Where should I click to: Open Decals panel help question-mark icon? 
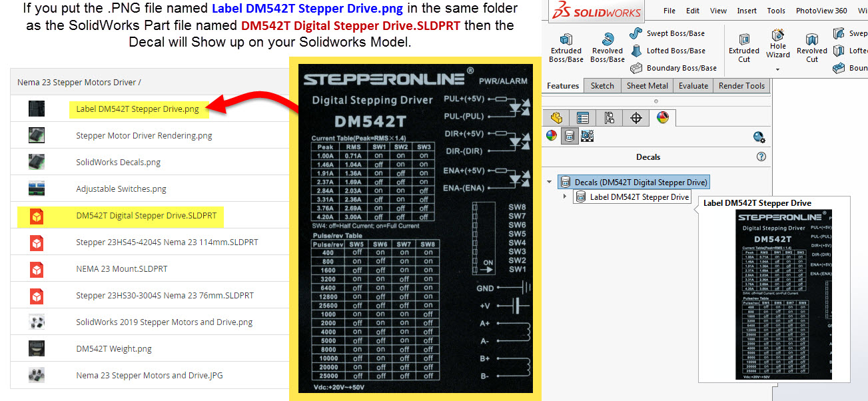pos(761,157)
